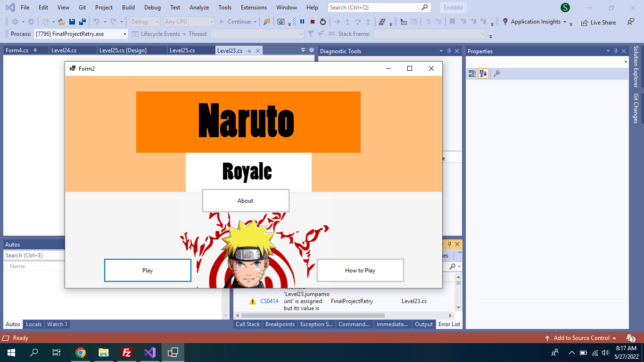Open the Watch 1 tab
The height and width of the screenshot is (362, 644).
click(57, 324)
